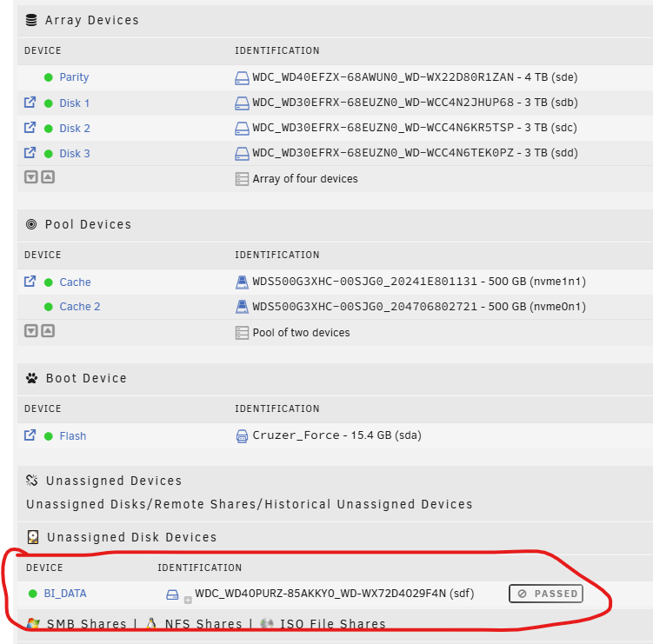
Task: Click the Flash green status dot
Action: coord(49,436)
